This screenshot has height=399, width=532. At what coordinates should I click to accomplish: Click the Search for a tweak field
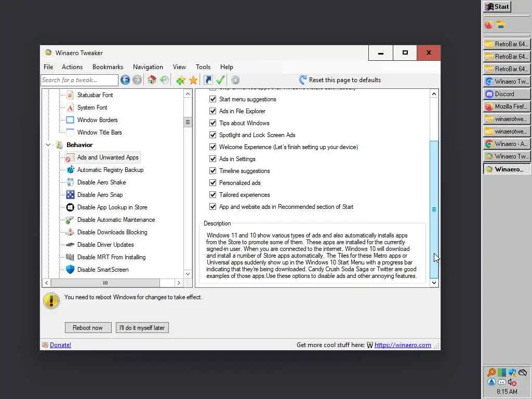tap(79, 80)
